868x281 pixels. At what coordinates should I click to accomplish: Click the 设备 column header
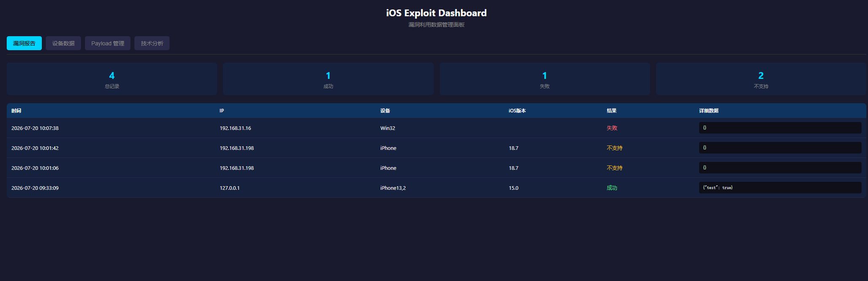pos(385,111)
